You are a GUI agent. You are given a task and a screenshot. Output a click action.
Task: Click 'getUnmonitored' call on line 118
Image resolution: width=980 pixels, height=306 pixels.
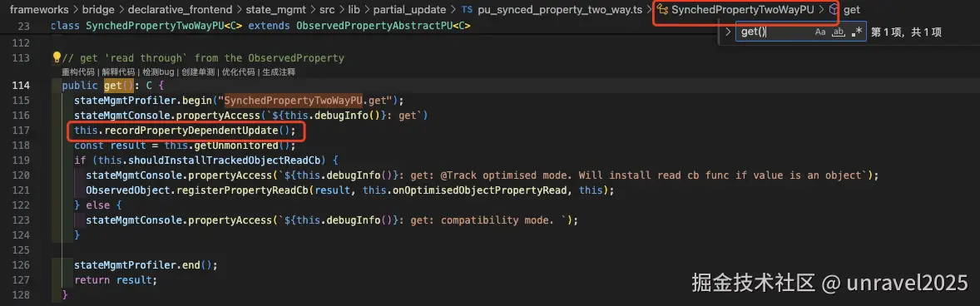pos(236,146)
